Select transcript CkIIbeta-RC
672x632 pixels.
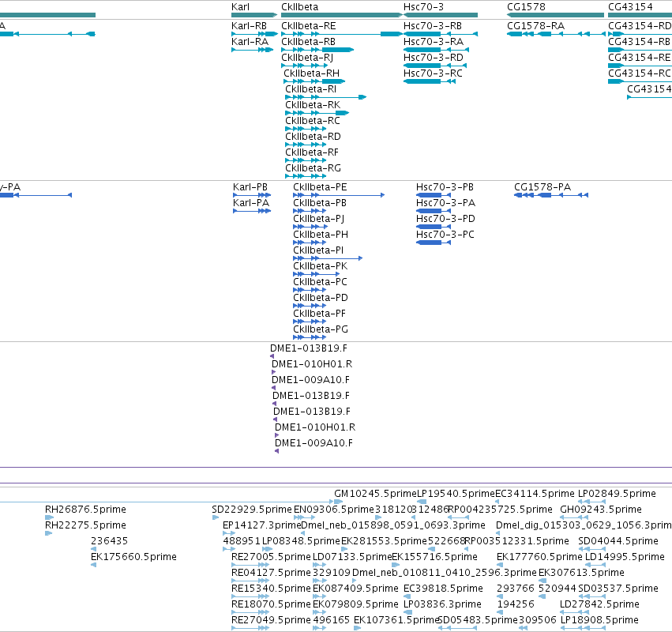313,122
